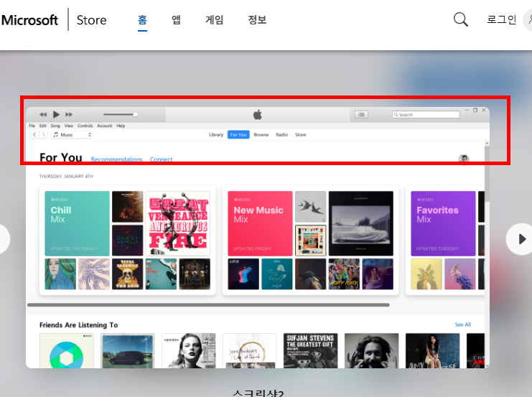Viewport: 532px width, 397px height.
Task: Click the Recommendations link
Action: pyautogui.click(x=117, y=159)
